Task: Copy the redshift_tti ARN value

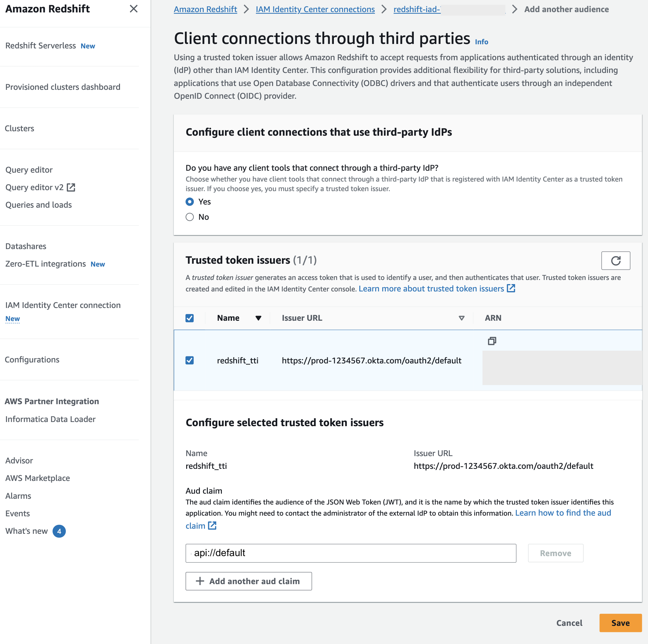Action: (x=492, y=341)
